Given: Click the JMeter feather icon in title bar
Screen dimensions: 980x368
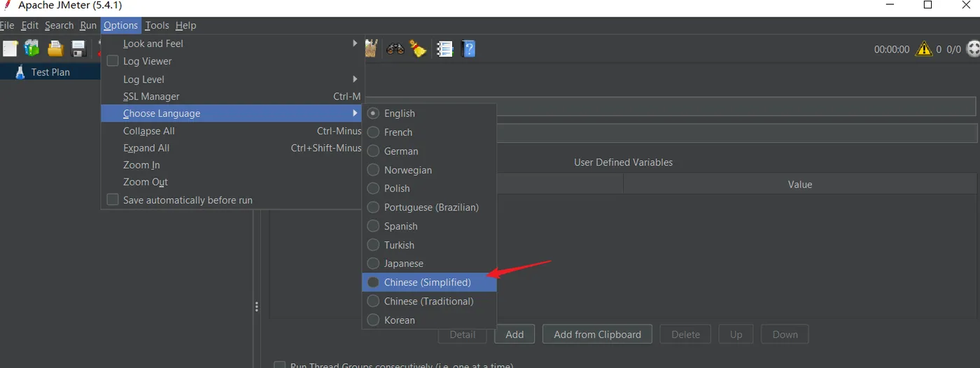Looking at the screenshot, I should 7,5.
